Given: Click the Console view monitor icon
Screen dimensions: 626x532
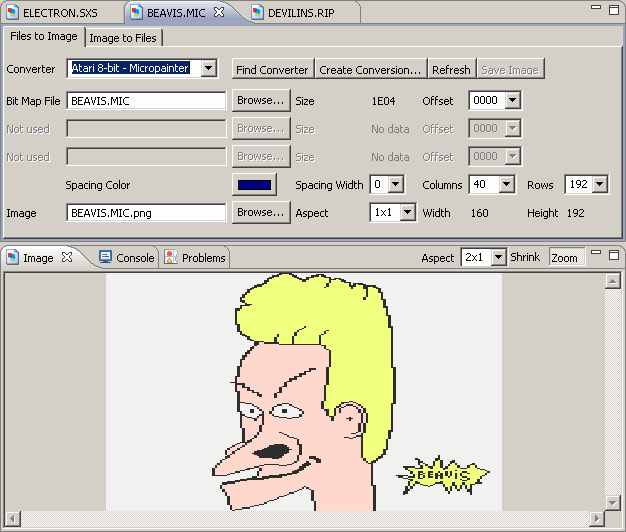Looking at the screenshot, I should (106, 258).
